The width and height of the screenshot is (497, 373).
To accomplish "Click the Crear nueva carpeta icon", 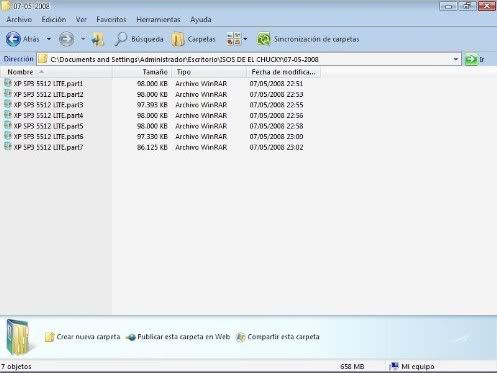I will pyautogui.click(x=49, y=337).
